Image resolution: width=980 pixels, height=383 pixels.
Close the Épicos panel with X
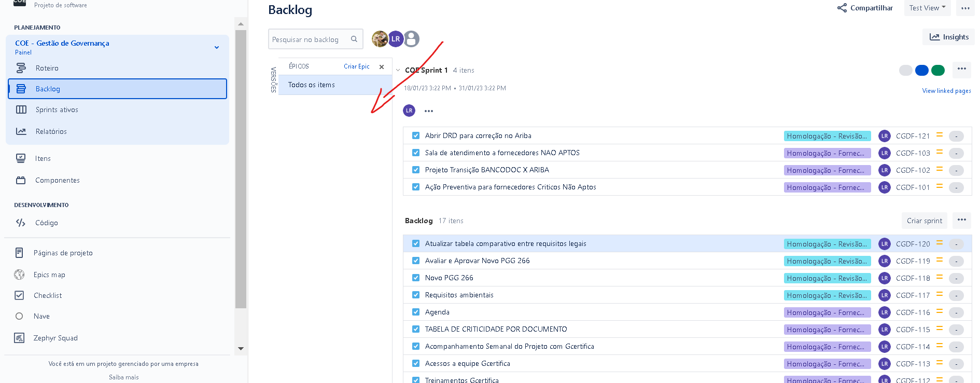[x=382, y=67]
